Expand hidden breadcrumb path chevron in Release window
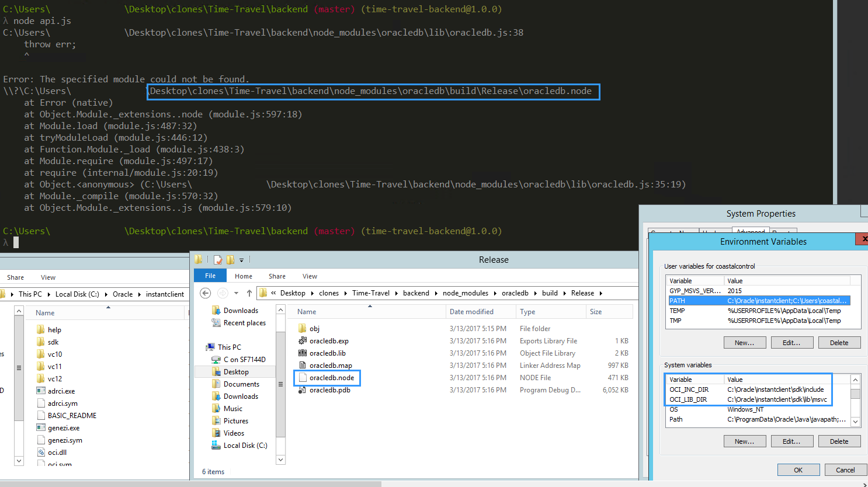 273,293
